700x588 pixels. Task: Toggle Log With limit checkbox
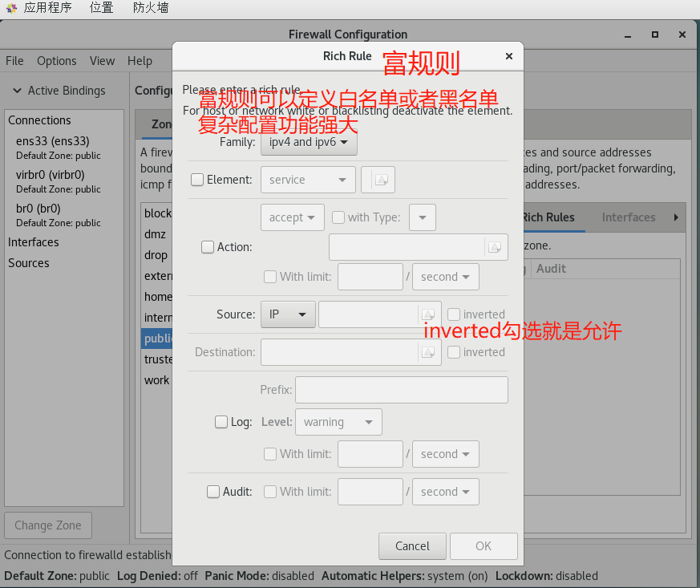coord(270,454)
